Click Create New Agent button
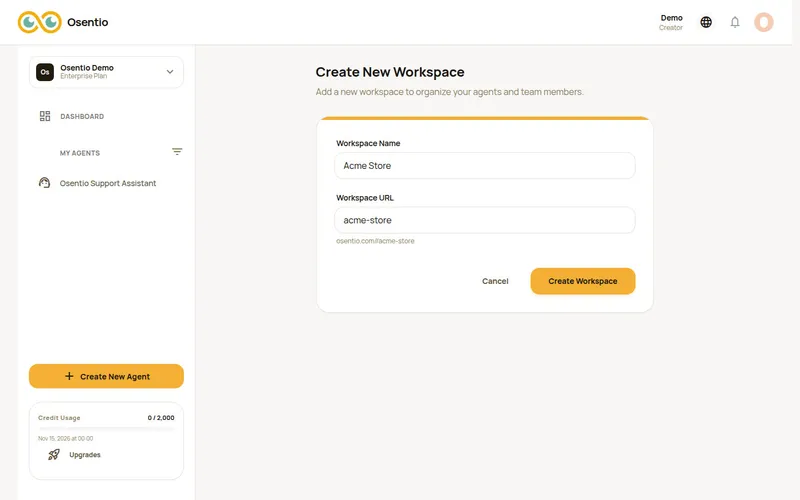The height and width of the screenshot is (500, 800). pyautogui.click(x=106, y=376)
